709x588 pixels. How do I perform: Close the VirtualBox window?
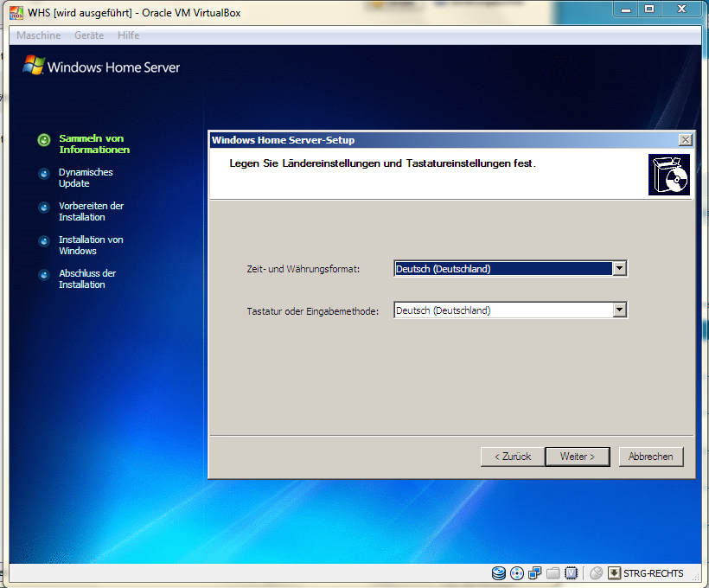(x=682, y=10)
